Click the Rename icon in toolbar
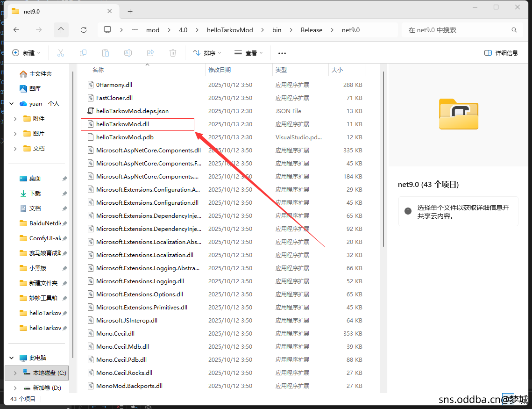 pos(128,53)
